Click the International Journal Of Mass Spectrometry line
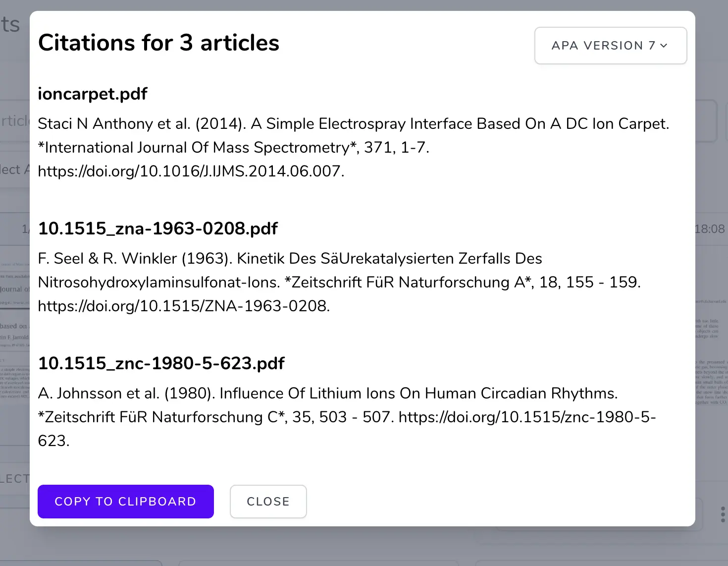 point(234,147)
